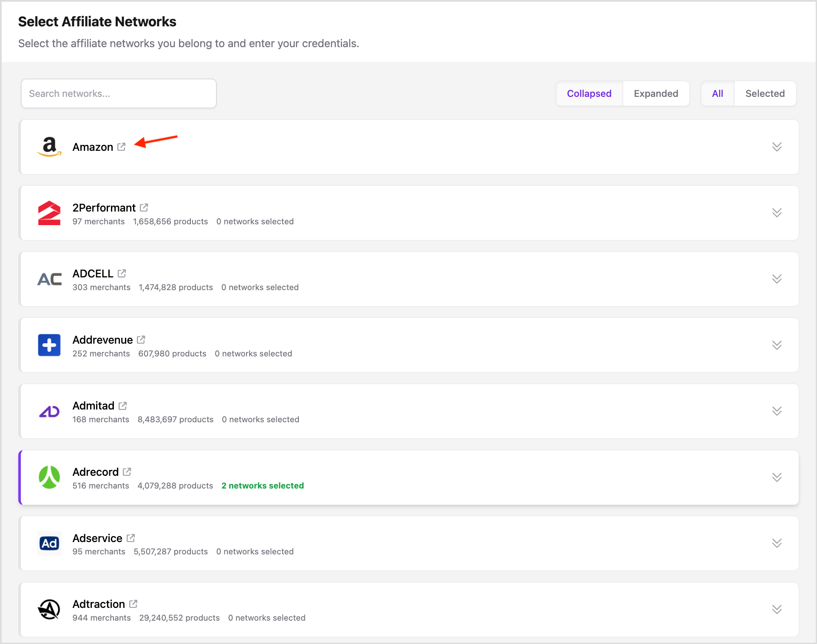Show All networks filter

click(x=718, y=93)
